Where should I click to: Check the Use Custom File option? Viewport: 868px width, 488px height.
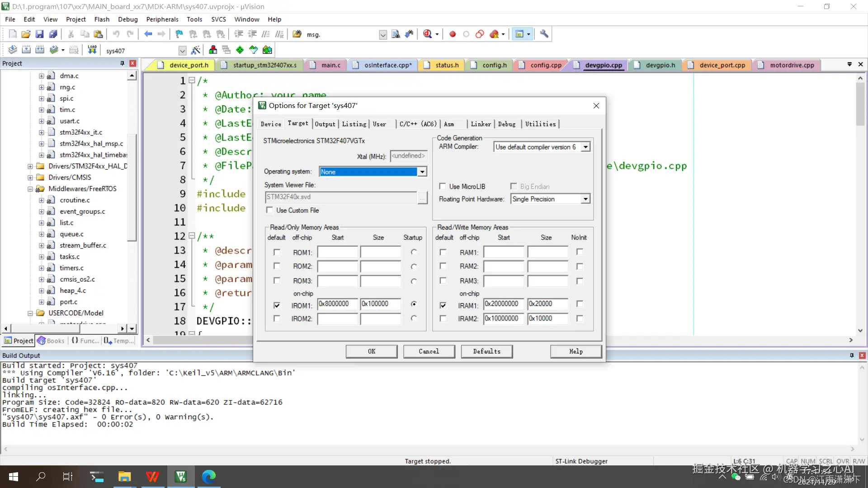pyautogui.click(x=270, y=211)
